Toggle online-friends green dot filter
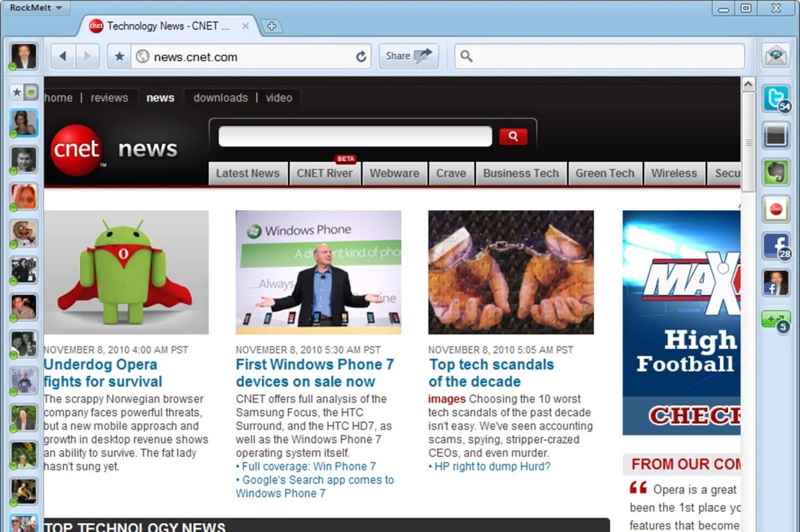 tap(31, 92)
